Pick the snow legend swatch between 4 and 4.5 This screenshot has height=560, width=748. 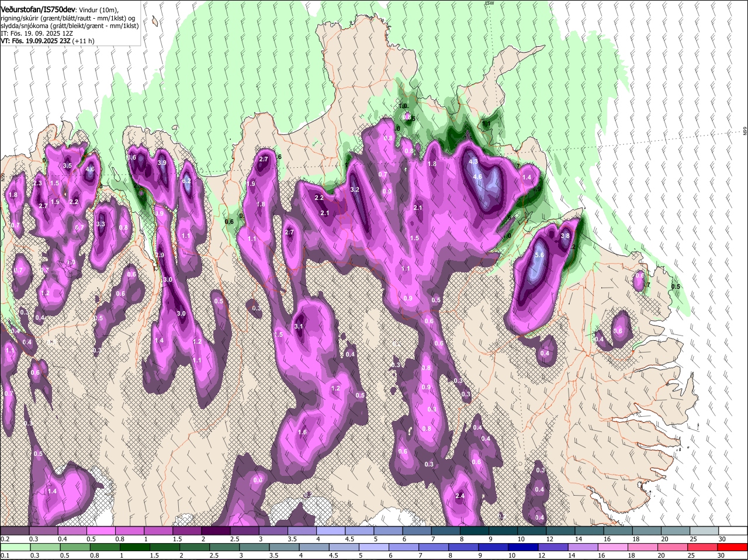point(331,530)
